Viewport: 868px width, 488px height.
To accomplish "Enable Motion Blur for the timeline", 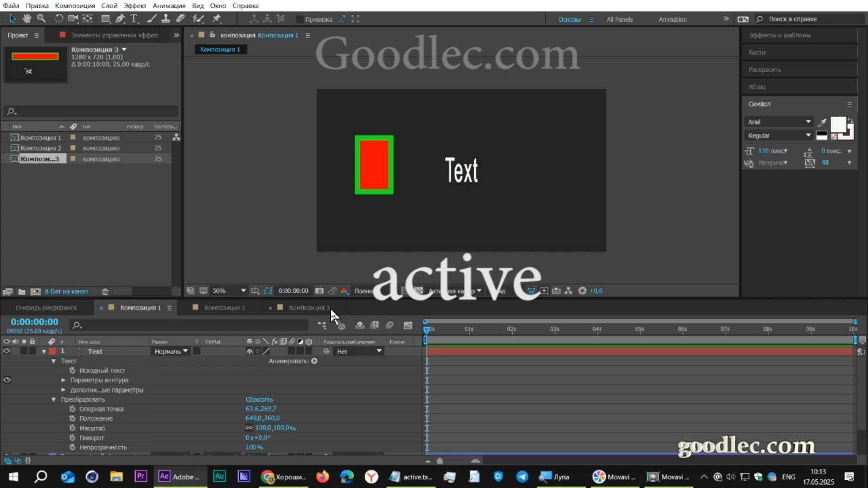I will click(390, 325).
